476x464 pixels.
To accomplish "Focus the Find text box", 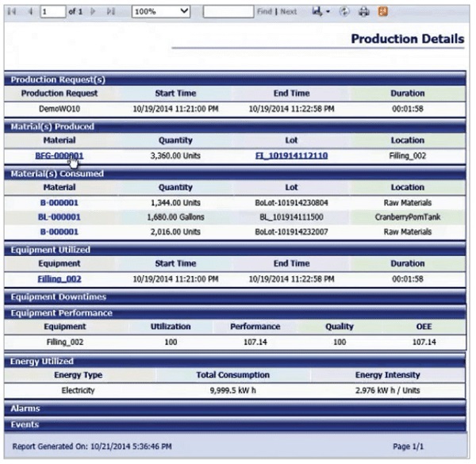I will [x=228, y=12].
